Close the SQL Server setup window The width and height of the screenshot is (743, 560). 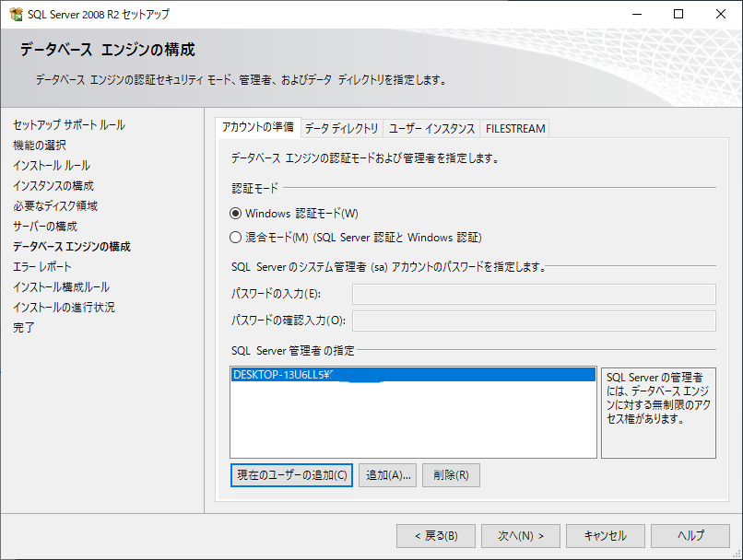[x=721, y=15]
